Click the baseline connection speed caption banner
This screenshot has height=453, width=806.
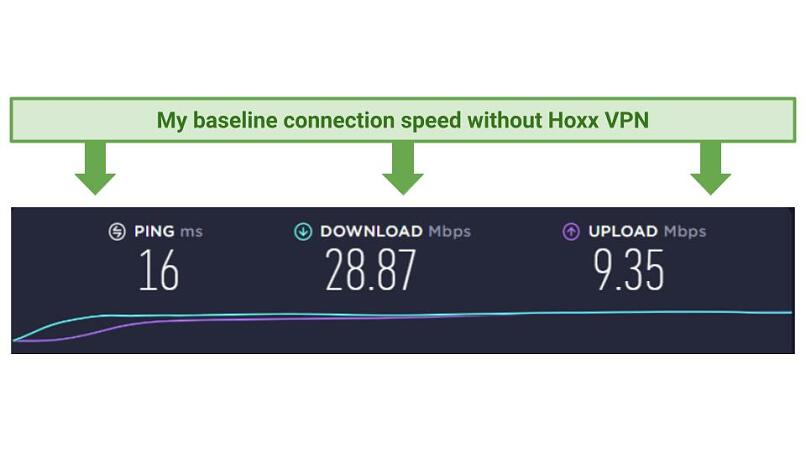coord(403,120)
